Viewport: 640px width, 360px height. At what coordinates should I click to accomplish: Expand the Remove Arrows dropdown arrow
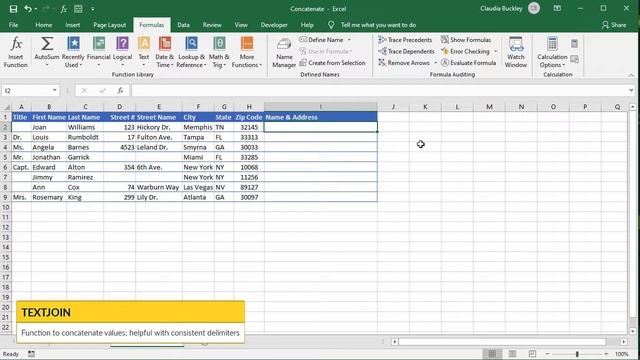coord(436,63)
